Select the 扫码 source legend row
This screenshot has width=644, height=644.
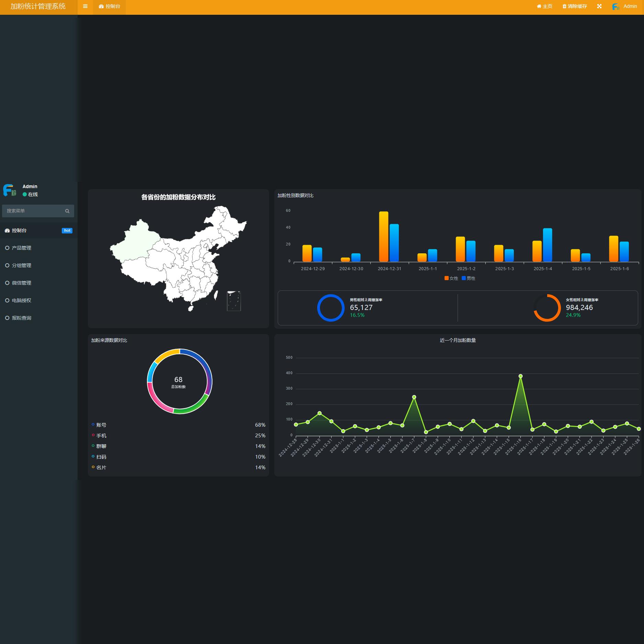pyautogui.click(x=179, y=457)
